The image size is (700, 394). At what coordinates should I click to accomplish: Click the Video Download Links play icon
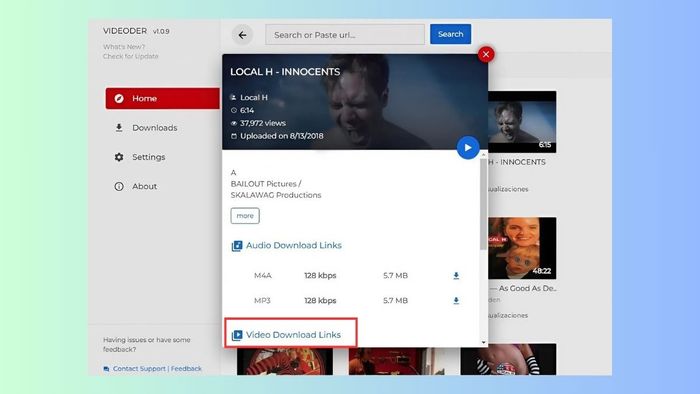pyautogui.click(x=237, y=335)
